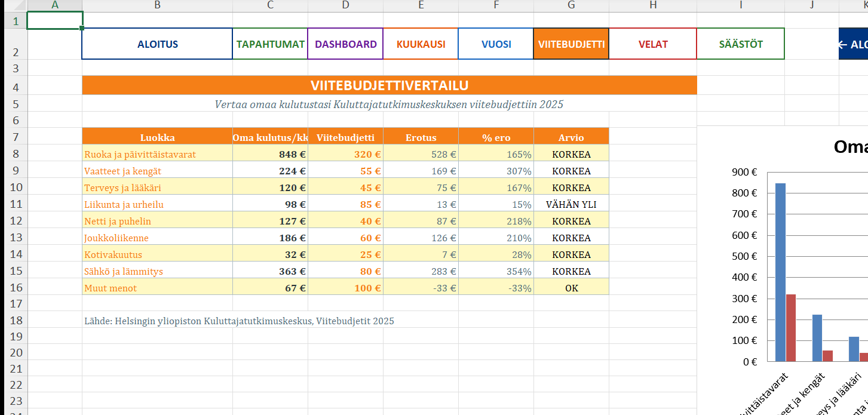Open the ALOITUS navigation button
Screen dimensions: 868x415
[x=157, y=44]
